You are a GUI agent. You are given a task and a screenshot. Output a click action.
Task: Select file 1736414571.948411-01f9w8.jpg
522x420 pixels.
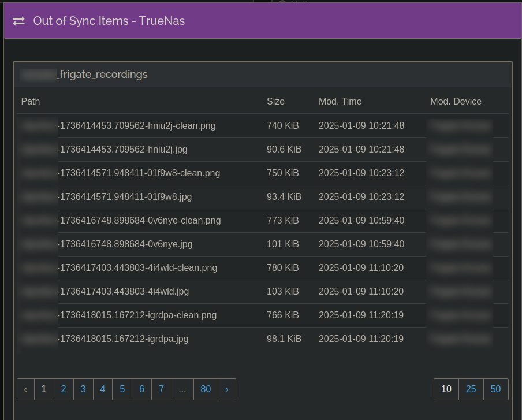click(125, 196)
